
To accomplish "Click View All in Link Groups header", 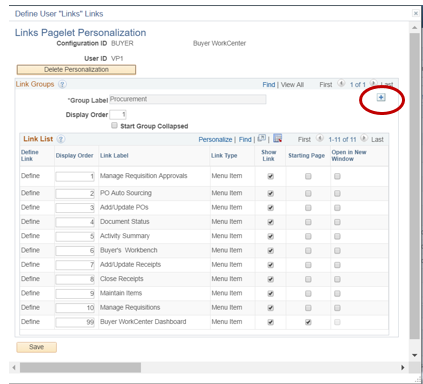I will pos(292,85).
